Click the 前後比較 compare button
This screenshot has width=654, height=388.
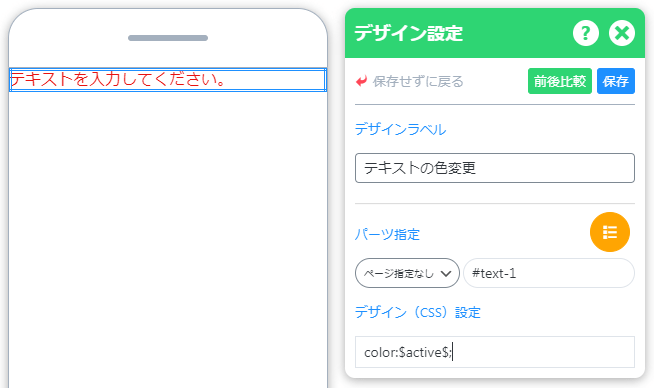(559, 81)
